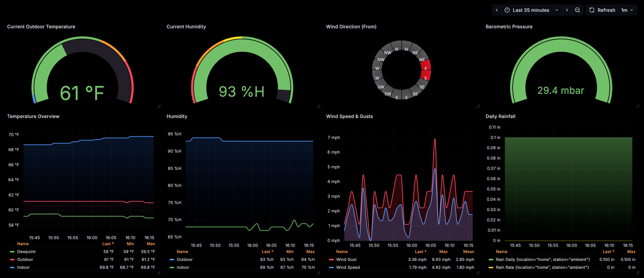Click the blue Wind Speed color swatch
This screenshot has width=644, height=278.
[x=331, y=267]
